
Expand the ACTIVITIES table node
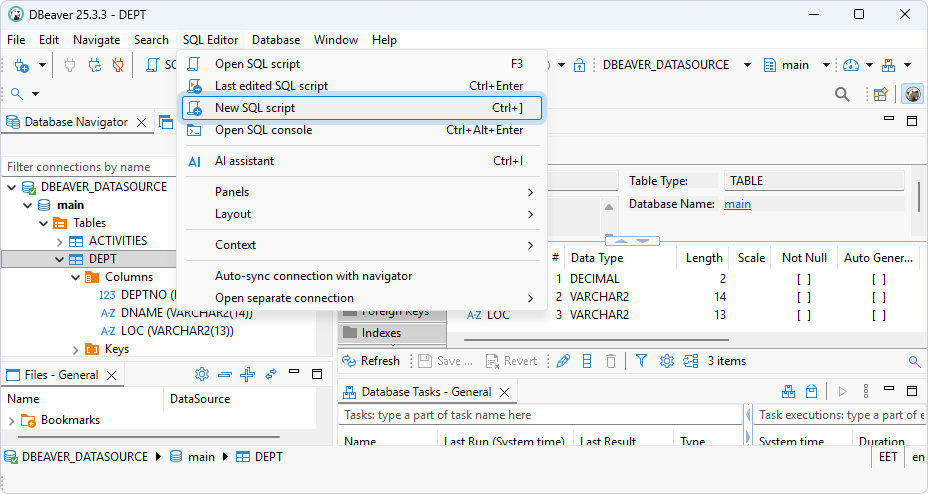click(60, 241)
